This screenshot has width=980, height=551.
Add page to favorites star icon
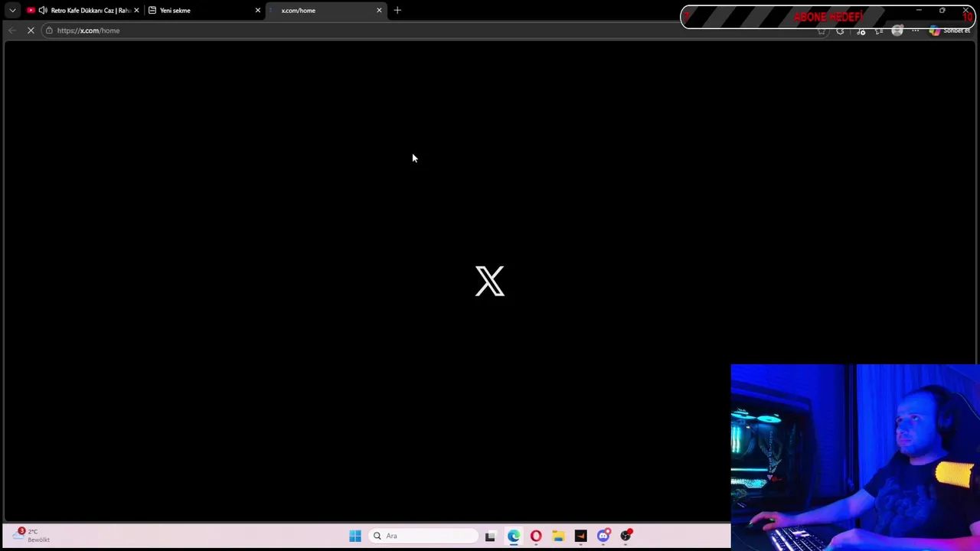[x=822, y=31]
